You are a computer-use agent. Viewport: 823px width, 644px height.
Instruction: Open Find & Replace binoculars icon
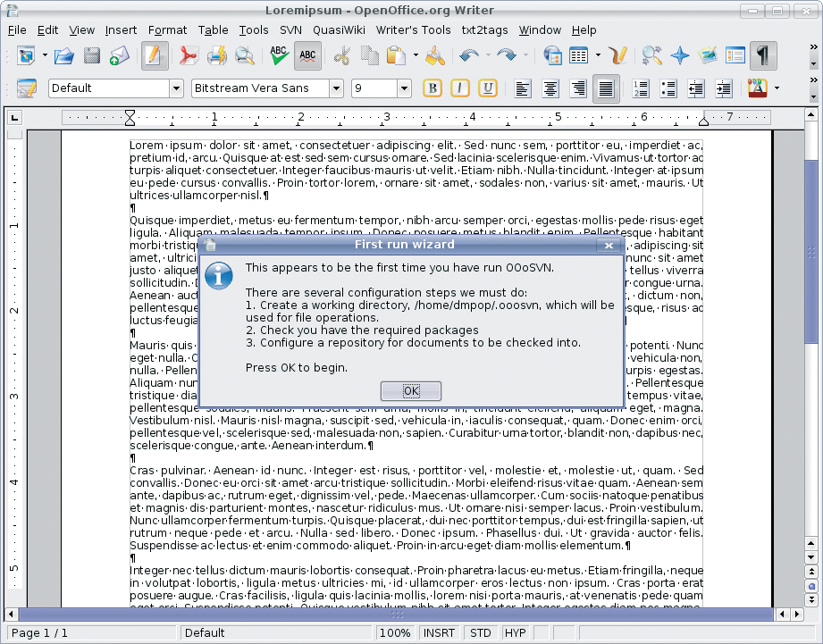click(652, 55)
